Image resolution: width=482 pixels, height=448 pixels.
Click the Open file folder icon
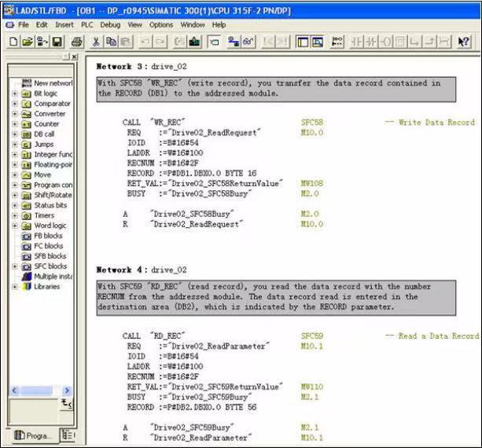28,41
